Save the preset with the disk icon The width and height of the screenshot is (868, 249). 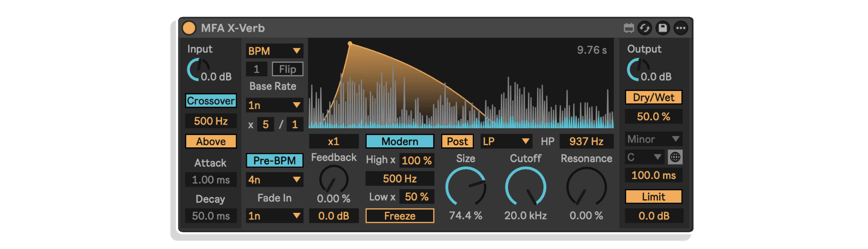click(x=663, y=28)
